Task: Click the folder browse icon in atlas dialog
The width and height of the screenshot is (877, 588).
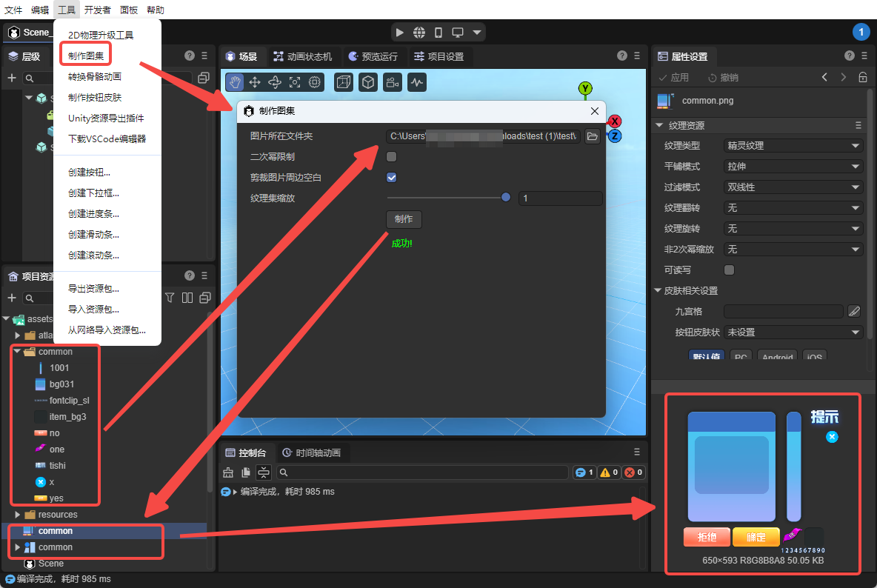Action: [x=592, y=136]
